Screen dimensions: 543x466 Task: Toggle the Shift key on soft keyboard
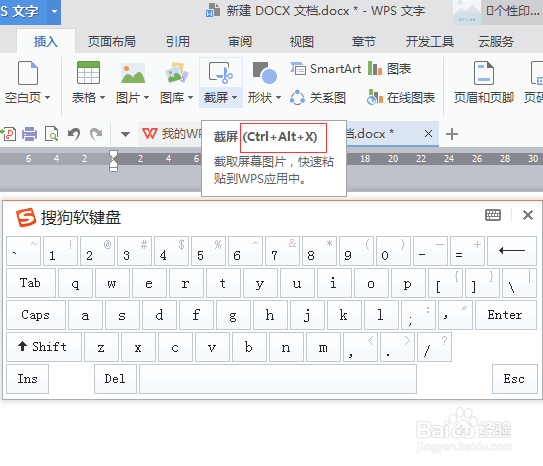44,347
